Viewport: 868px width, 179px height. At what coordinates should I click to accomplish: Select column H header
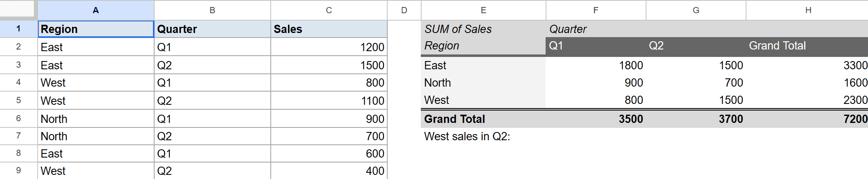[x=807, y=10]
